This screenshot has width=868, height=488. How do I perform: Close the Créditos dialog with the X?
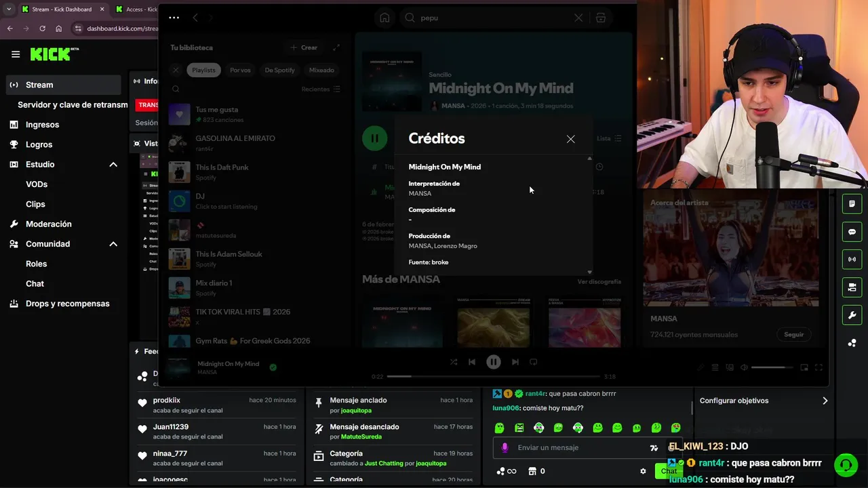point(570,139)
